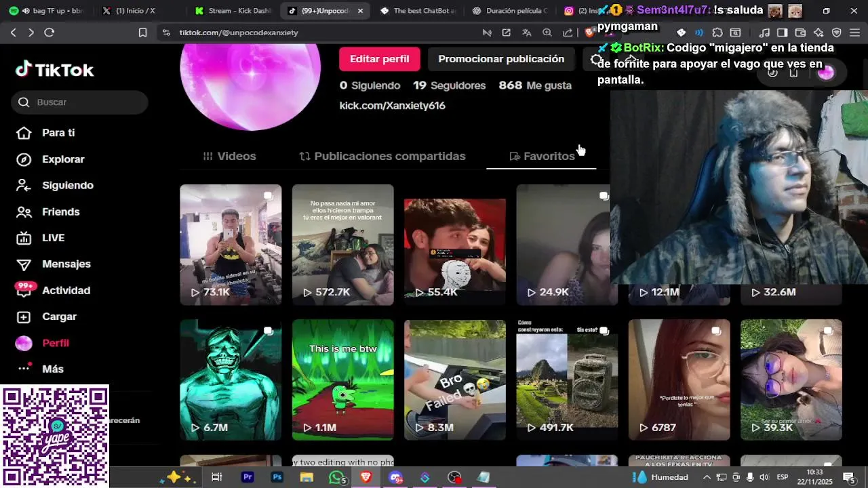Click the 'Promocionar publicación' button

(501, 59)
